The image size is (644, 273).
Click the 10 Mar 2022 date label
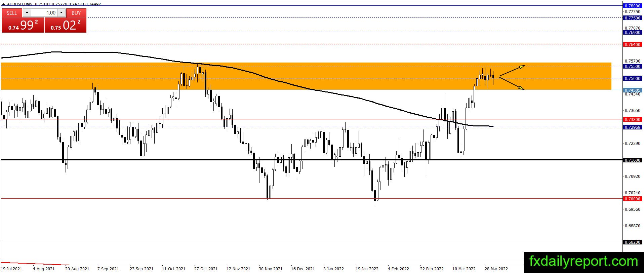(464, 269)
